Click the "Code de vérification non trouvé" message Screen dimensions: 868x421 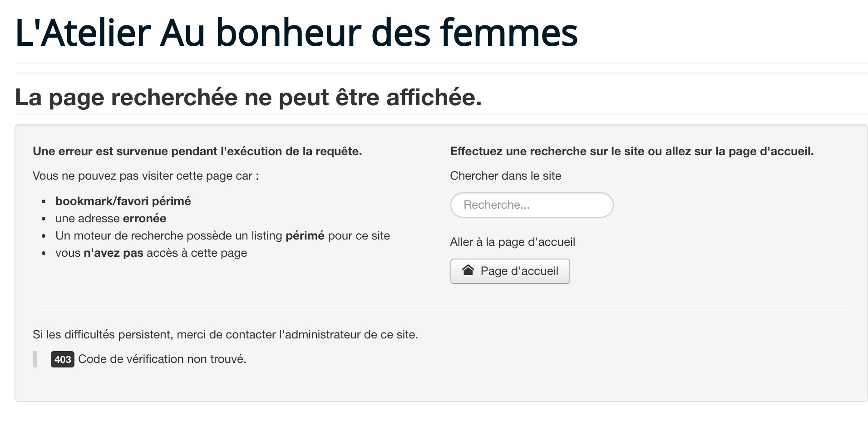(x=162, y=359)
